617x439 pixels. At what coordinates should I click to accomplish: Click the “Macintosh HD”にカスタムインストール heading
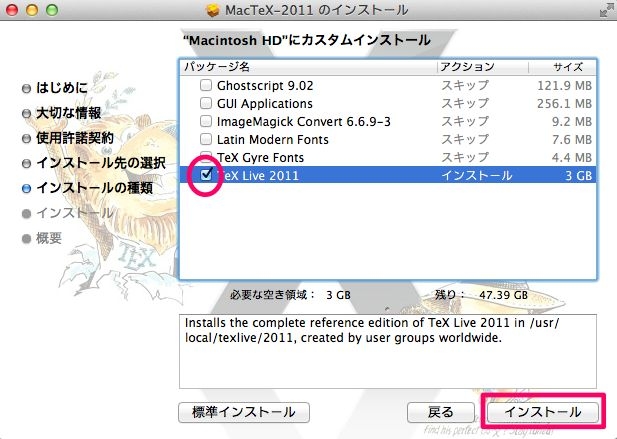tap(307, 41)
